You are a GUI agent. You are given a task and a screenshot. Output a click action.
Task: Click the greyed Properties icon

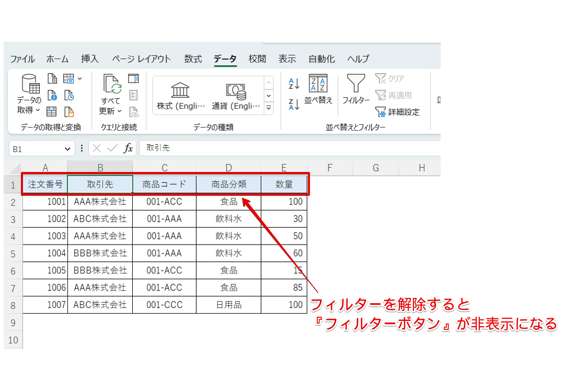(x=133, y=95)
